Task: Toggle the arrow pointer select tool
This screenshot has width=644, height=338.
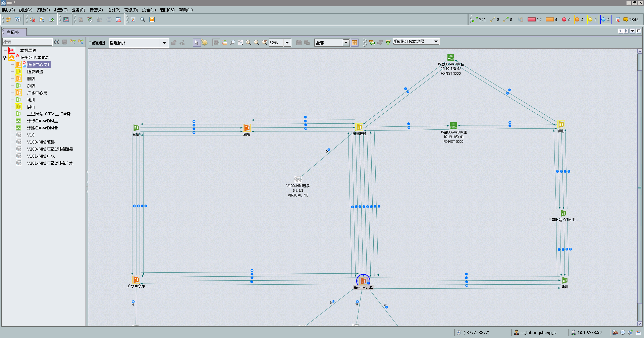Action: point(197,43)
